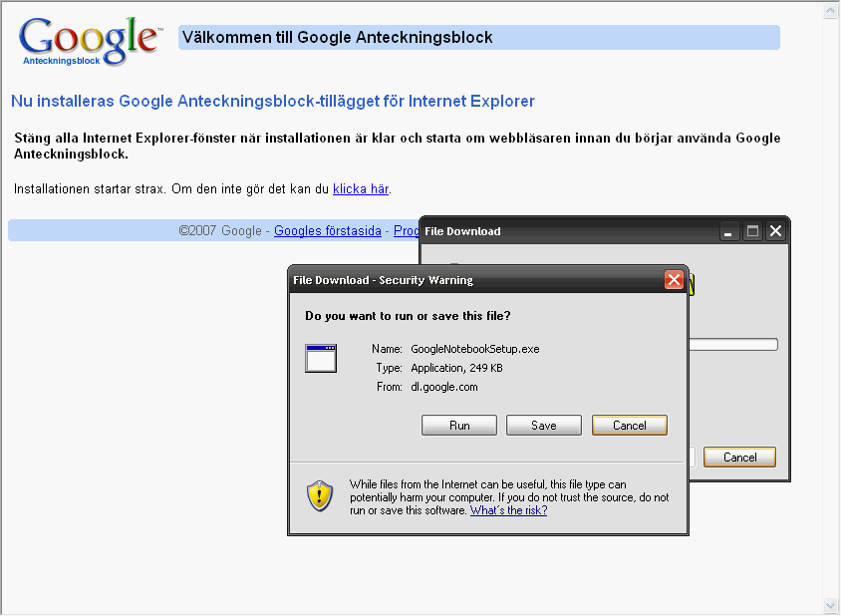
Task: Click the Google Anteckningsblock logo
Action: pyautogui.click(x=89, y=42)
